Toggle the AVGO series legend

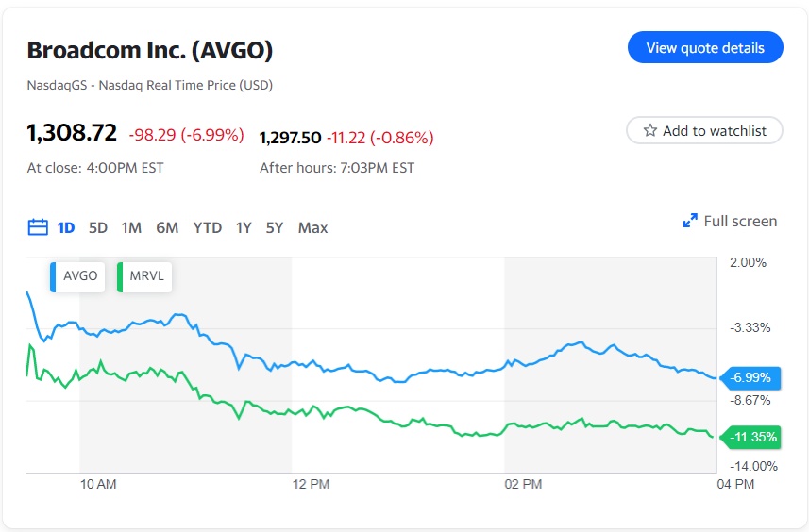coord(79,277)
